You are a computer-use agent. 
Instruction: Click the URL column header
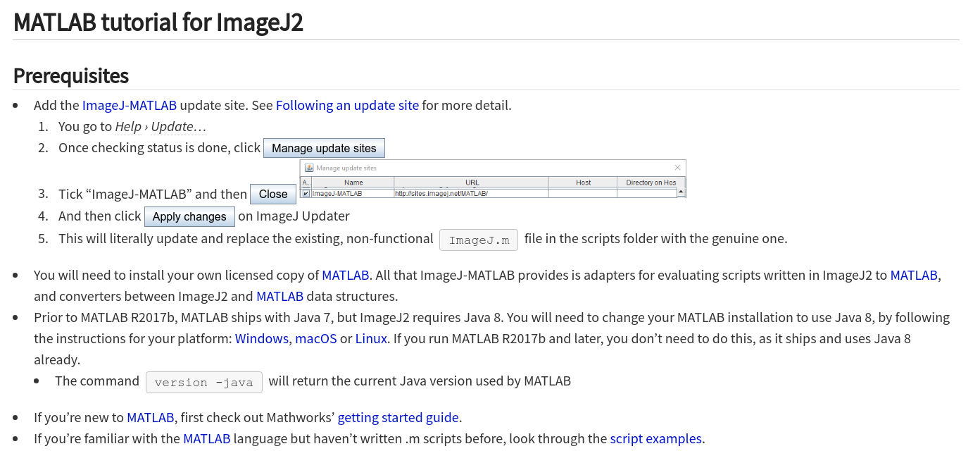(472, 182)
